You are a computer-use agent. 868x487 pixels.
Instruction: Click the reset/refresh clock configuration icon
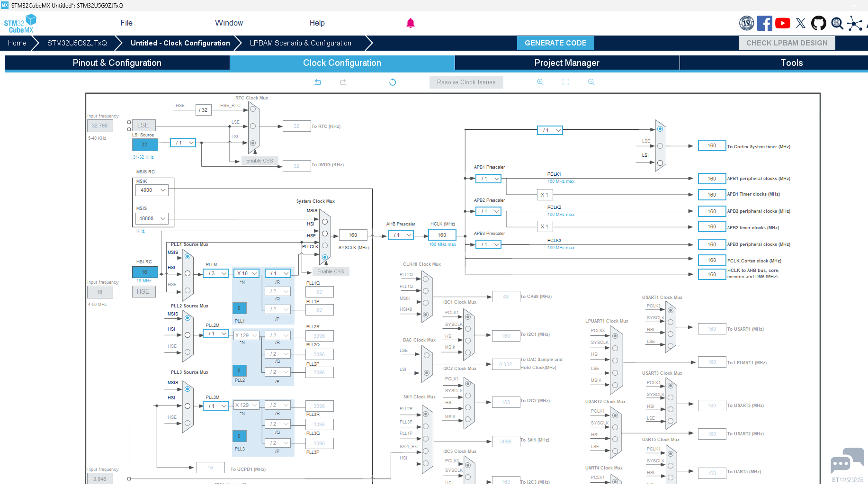[x=393, y=82]
